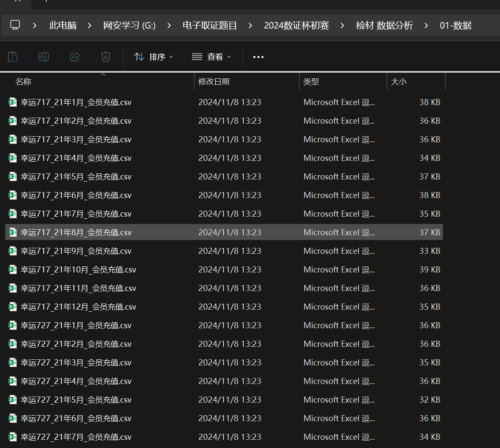Sort by 修改日期 column header
This screenshot has height=448, width=500.
click(214, 81)
